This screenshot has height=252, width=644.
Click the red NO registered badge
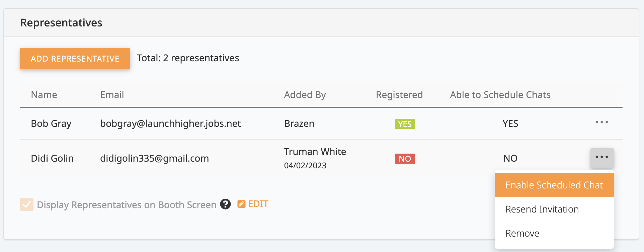(405, 159)
